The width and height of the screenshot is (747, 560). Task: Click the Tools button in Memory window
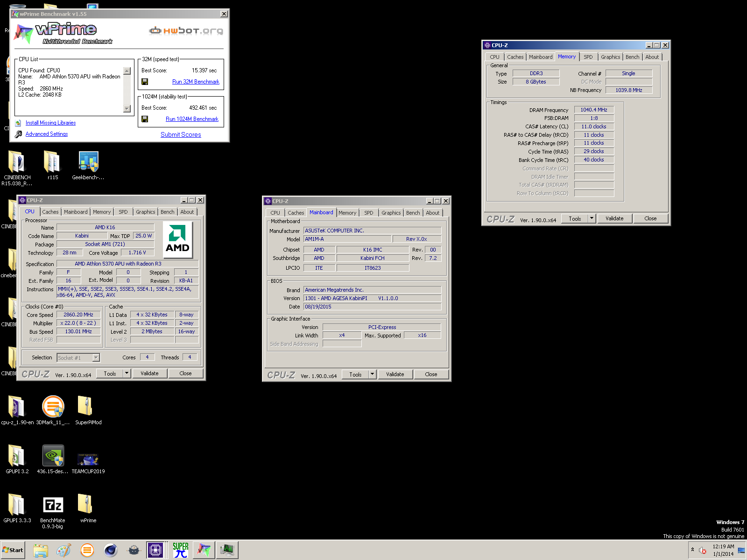pos(575,218)
